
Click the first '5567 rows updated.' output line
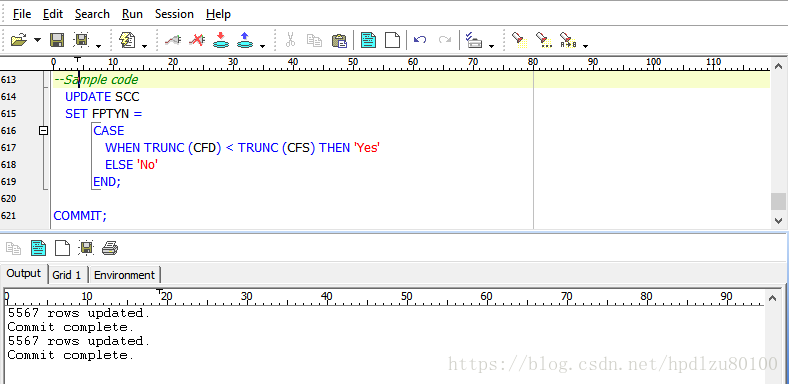tap(79, 313)
